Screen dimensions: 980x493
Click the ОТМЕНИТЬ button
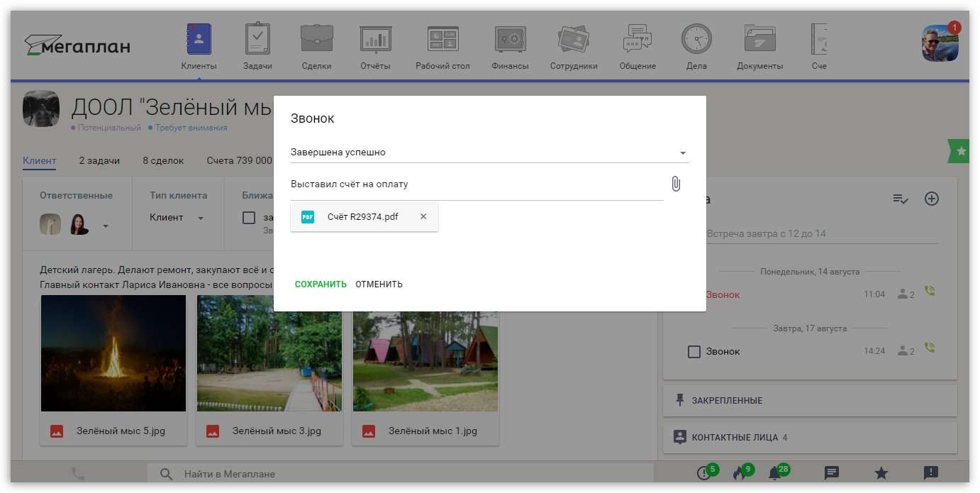379,284
